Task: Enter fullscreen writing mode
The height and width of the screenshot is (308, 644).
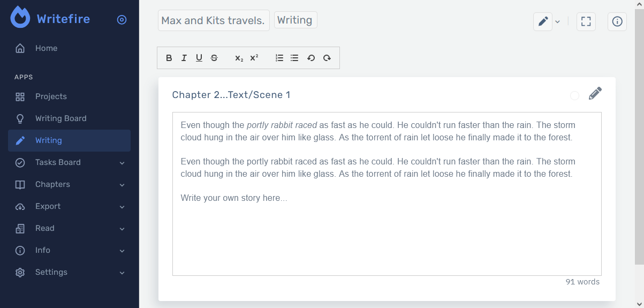Action: coord(586,21)
